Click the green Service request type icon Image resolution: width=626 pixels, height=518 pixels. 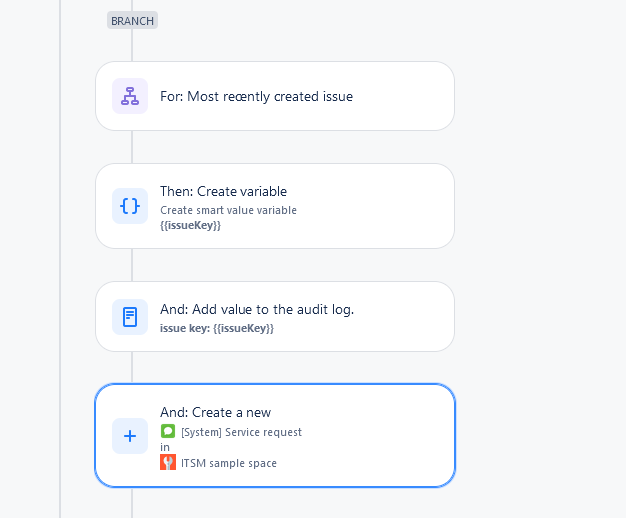(x=168, y=431)
